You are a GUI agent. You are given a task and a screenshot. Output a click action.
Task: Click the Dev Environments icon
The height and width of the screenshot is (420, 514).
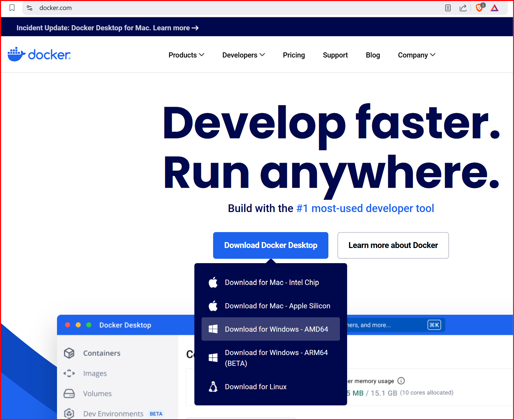(x=69, y=414)
